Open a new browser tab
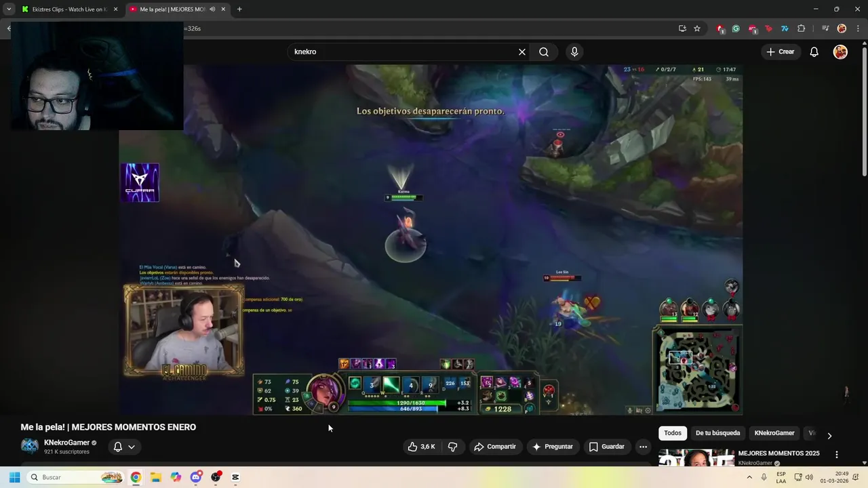Viewport: 868px width, 488px height. pyautogui.click(x=239, y=9)
